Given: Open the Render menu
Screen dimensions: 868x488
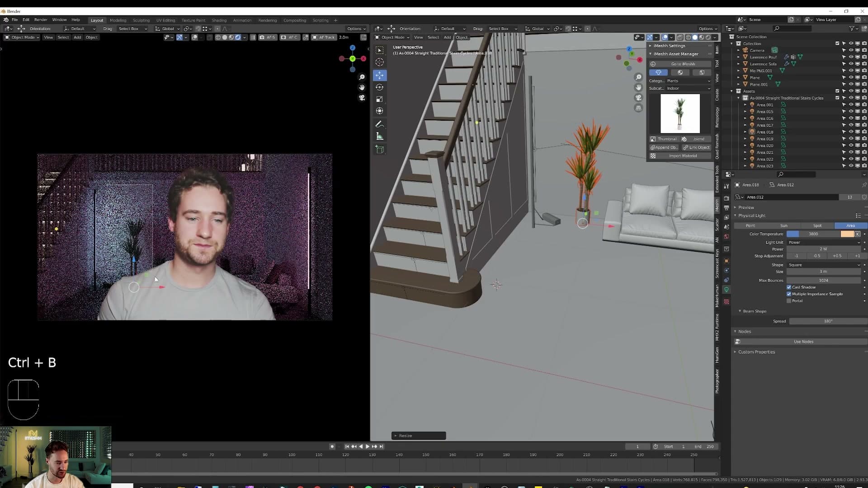Looking at the screenshot, I should (41, 20).
